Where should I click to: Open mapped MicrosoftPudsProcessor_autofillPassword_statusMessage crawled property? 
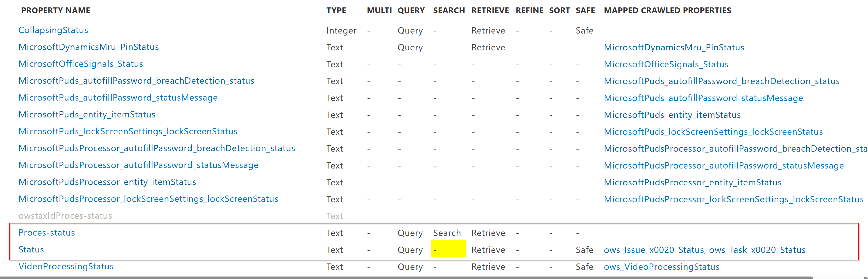click(x=723, y=166)
